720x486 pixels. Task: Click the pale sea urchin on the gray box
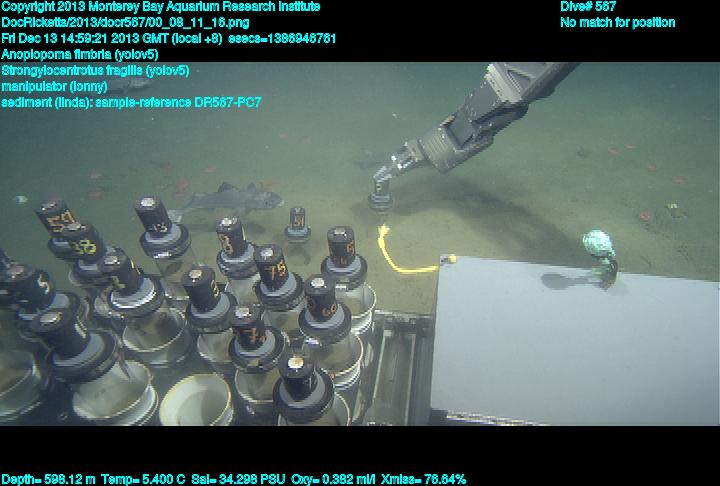[598, 245]
